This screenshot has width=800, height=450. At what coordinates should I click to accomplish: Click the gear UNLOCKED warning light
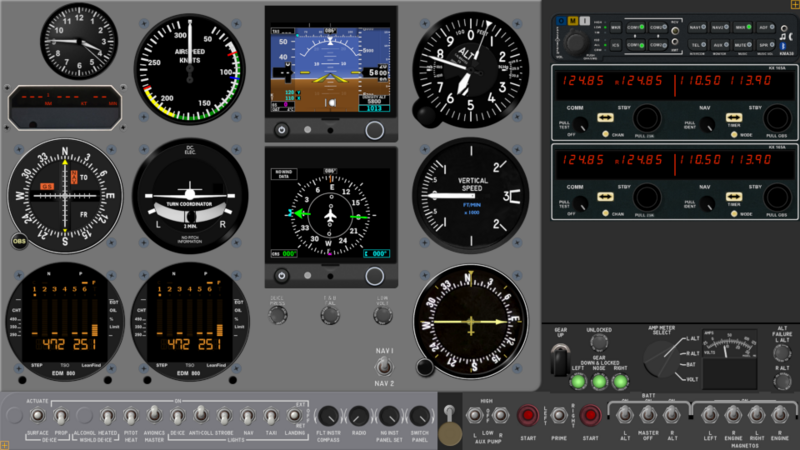point(599,343)
